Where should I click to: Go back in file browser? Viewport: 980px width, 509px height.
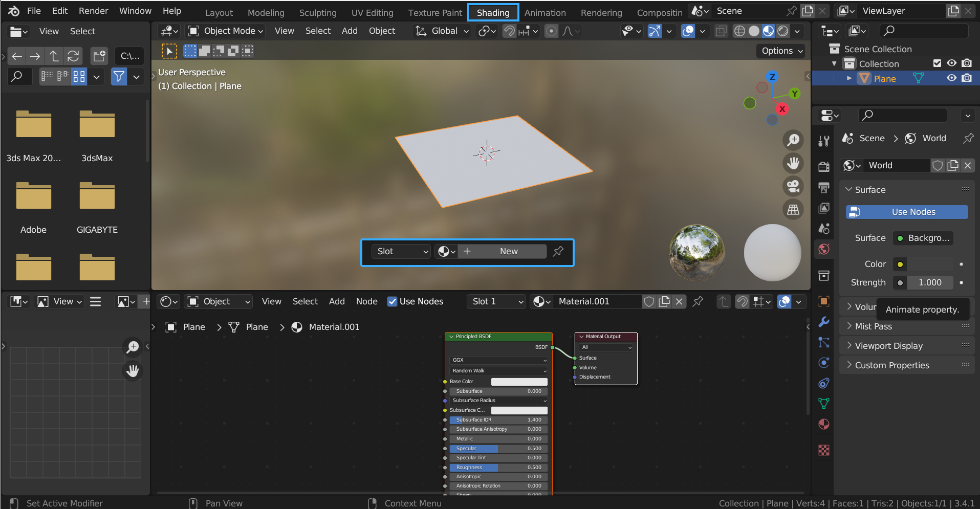(17, 56)
